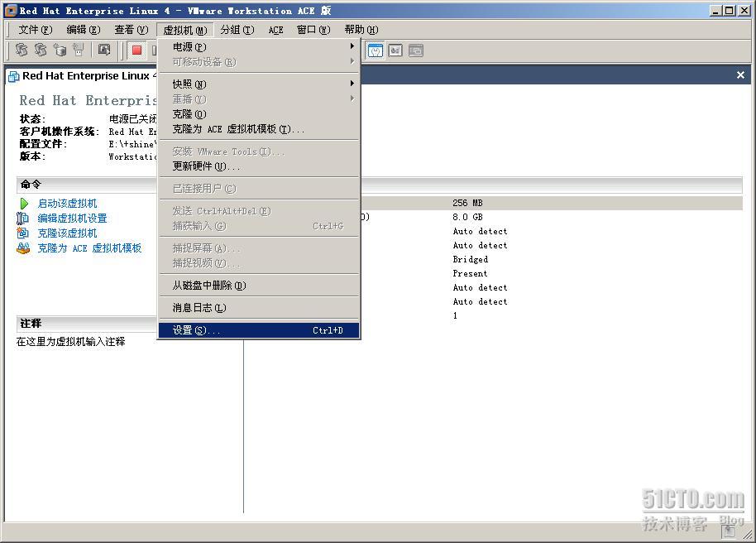The height and width of the screenshot is (543, 756).
Task: Select the Present device value
Action: point(470,273)
